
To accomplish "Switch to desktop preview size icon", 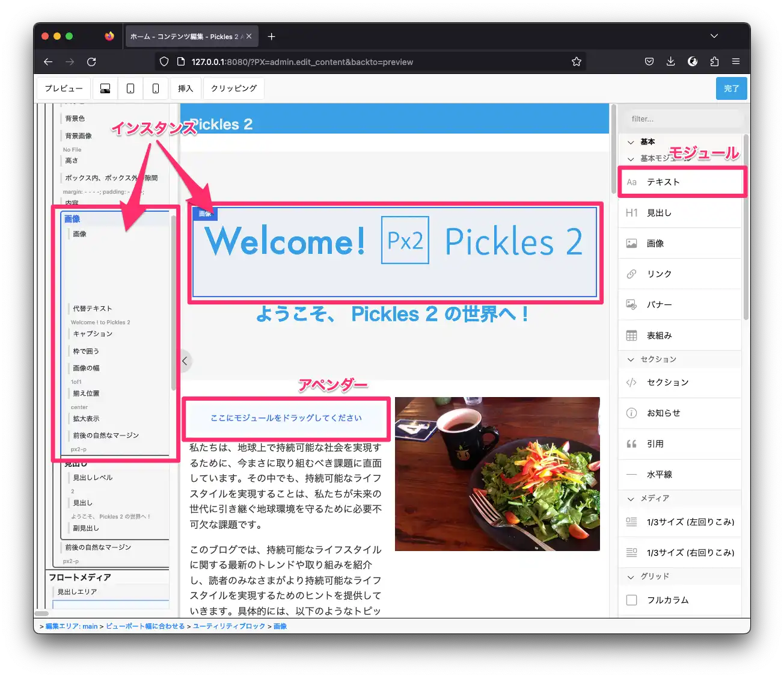I will point(105,88).
